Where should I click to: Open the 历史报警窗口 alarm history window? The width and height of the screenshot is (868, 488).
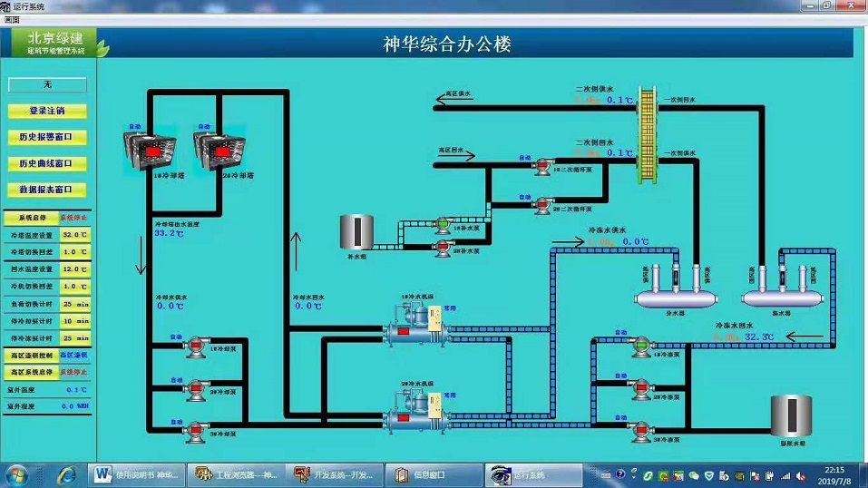point(47,138)
